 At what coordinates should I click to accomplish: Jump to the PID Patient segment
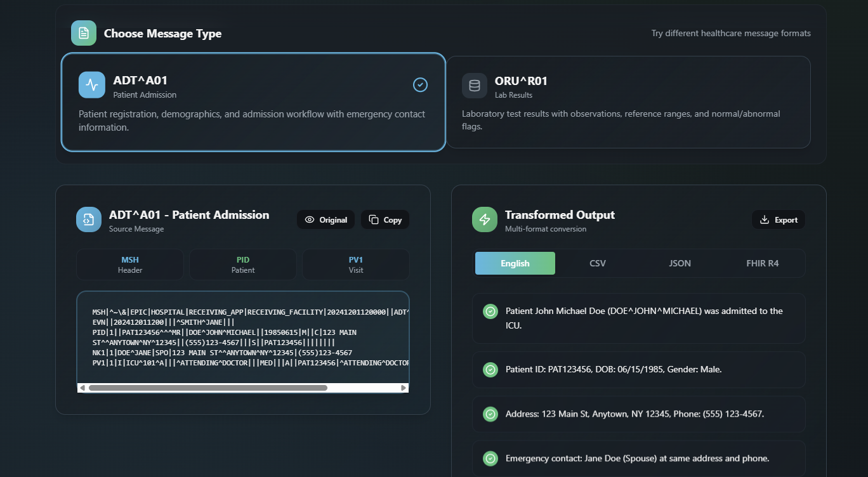click(243, 265)
